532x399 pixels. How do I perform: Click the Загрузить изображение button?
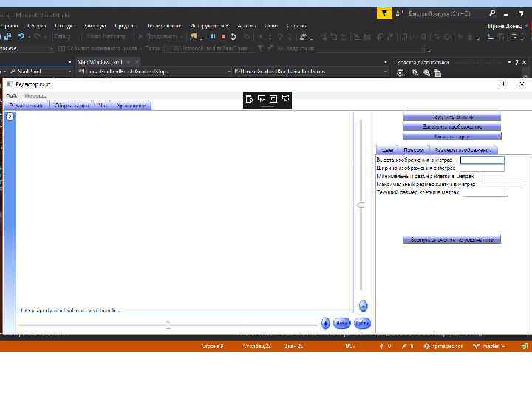click(x=451, y=127)
